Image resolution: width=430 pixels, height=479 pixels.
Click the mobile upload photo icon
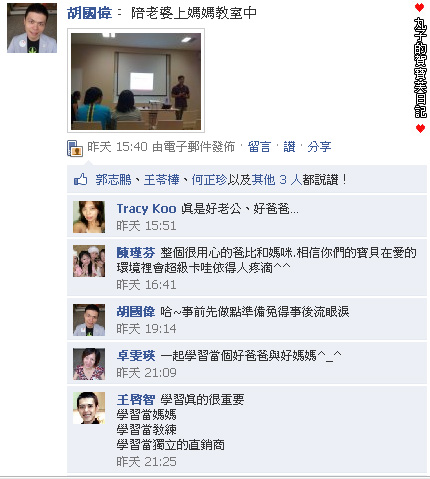pos(75,148)
